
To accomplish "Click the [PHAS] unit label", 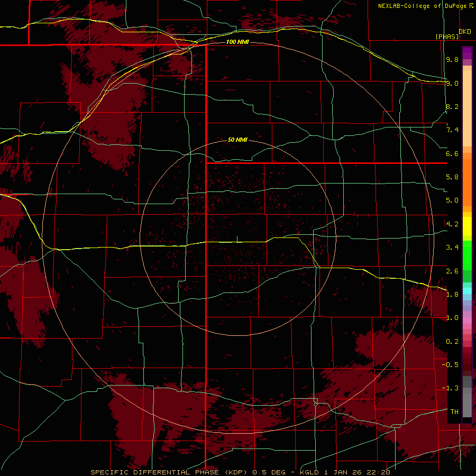I will 447,36.
